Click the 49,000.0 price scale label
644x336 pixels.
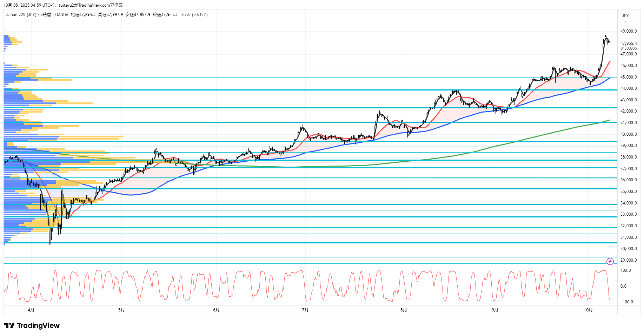pos(628,31)
